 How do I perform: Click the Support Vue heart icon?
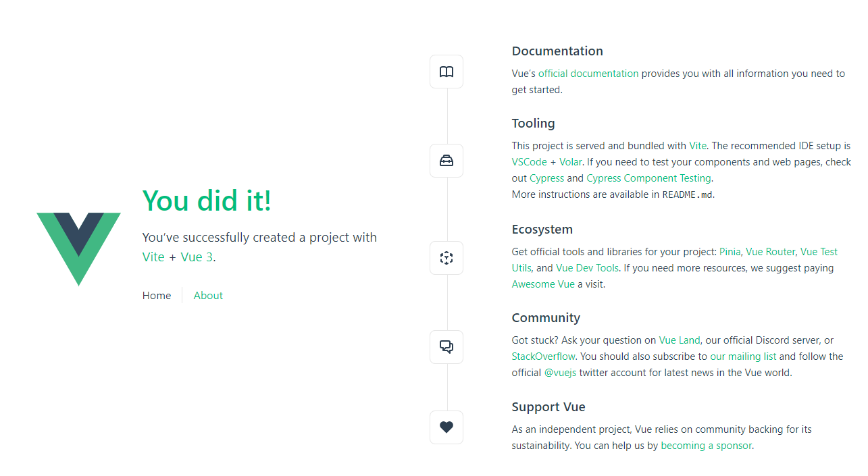click(446, 427)
